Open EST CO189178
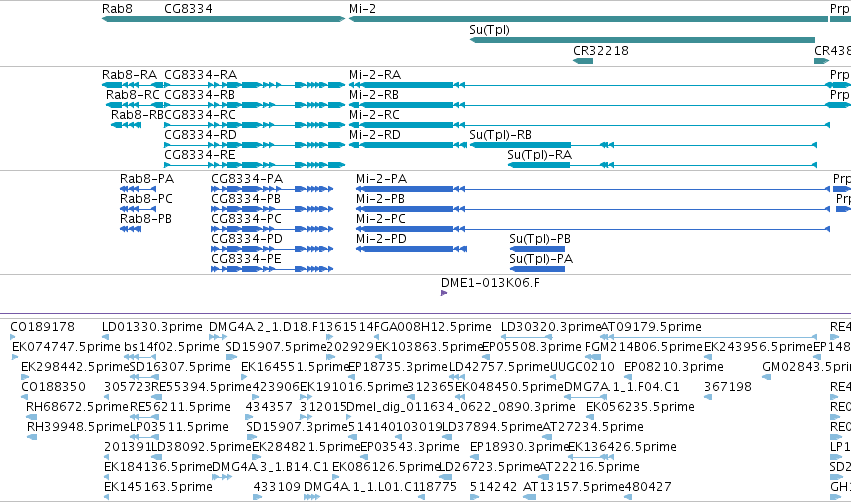The height and width of the screenshot is (502, 851). click(x=42, y=327)
